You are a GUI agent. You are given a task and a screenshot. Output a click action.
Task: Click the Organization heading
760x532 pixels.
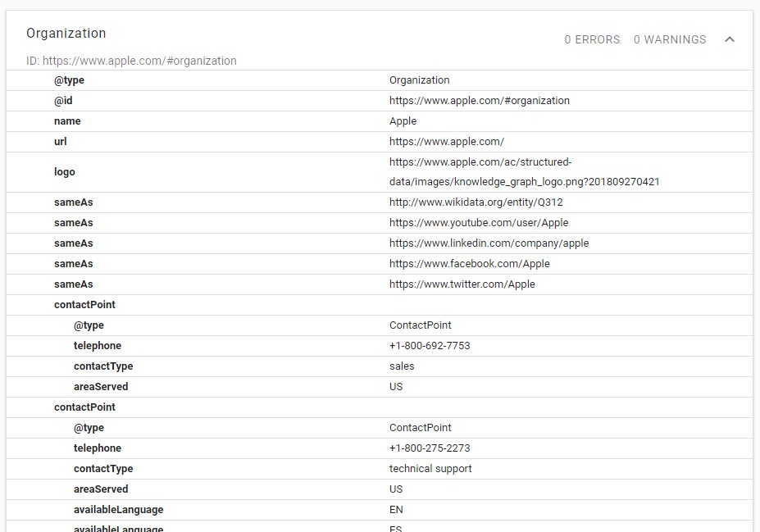tap(66, 34)
